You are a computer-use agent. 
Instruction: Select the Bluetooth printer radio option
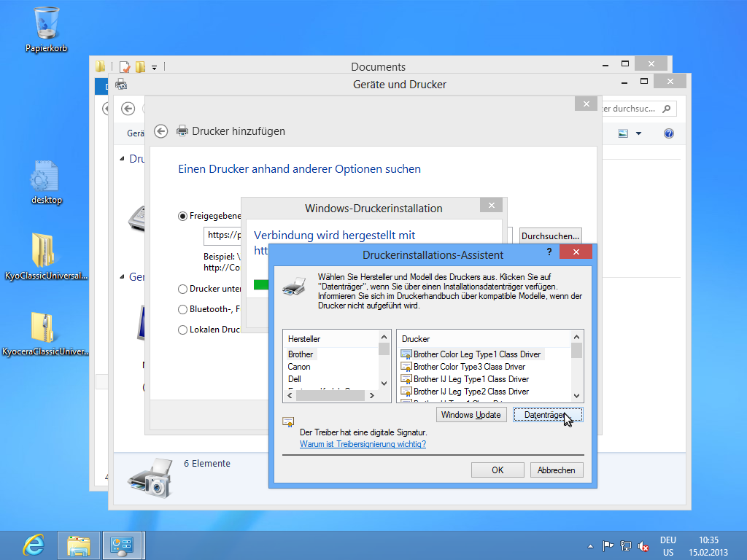coord(182,309)
